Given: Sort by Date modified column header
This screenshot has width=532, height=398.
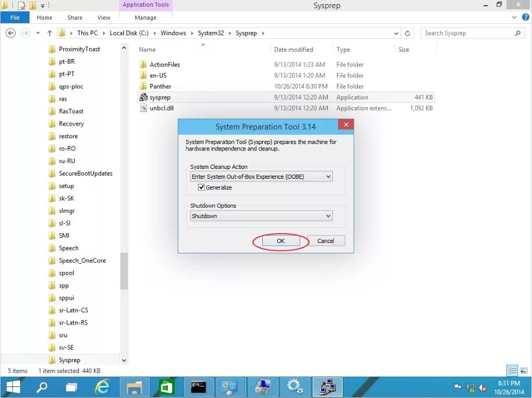Looking at the screenshot, I should click(293, 50).
